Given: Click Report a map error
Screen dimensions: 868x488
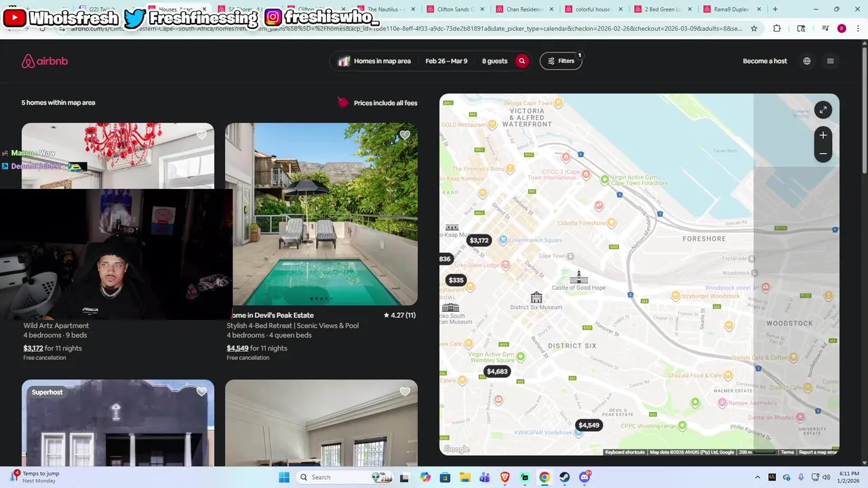Looking at the screenshot, I should [818, 452].
